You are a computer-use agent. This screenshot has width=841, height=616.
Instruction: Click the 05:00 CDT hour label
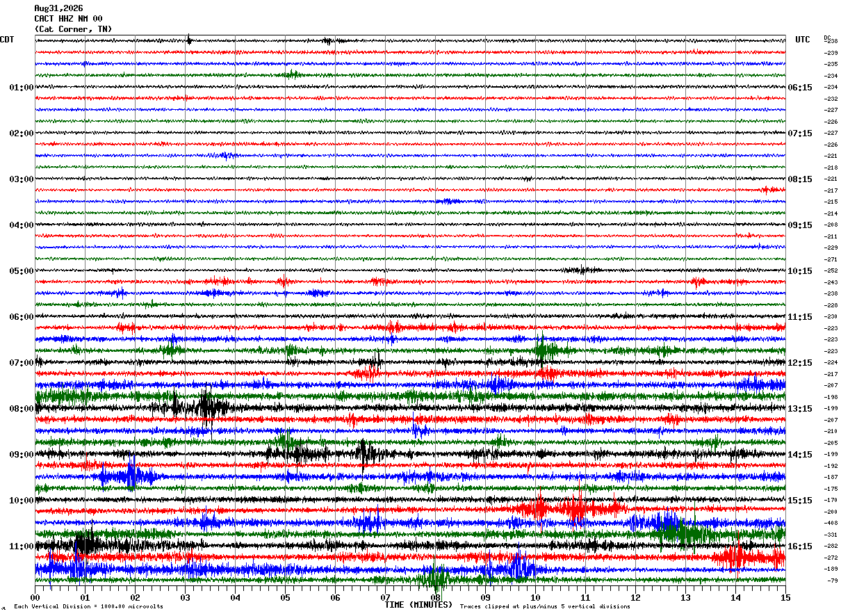(x=22, y=271)
